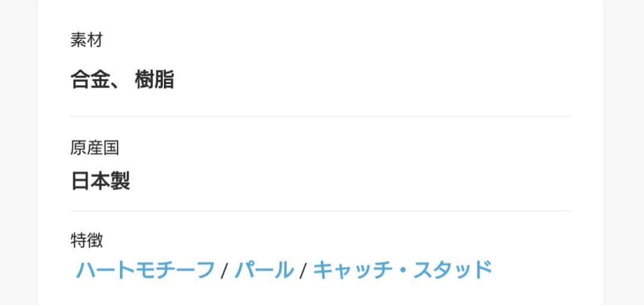Open the ハートモチーフ feature link
The width and height of the screenshot is (644, 305).
click(145, 270)
